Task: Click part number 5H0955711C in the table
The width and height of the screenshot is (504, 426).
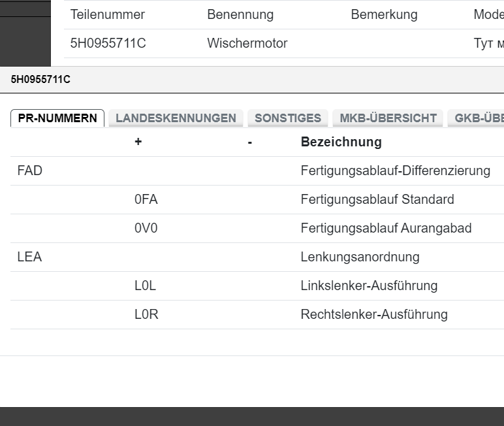Action: click(x=108, y=44)
